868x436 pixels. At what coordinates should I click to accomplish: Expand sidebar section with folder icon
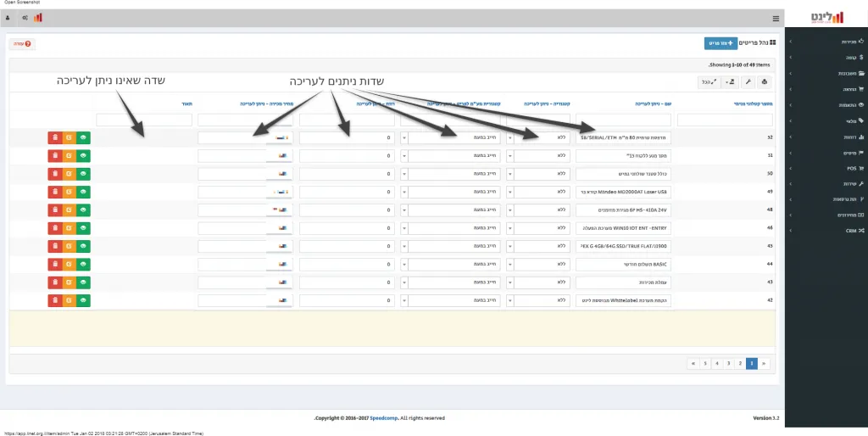826,73
